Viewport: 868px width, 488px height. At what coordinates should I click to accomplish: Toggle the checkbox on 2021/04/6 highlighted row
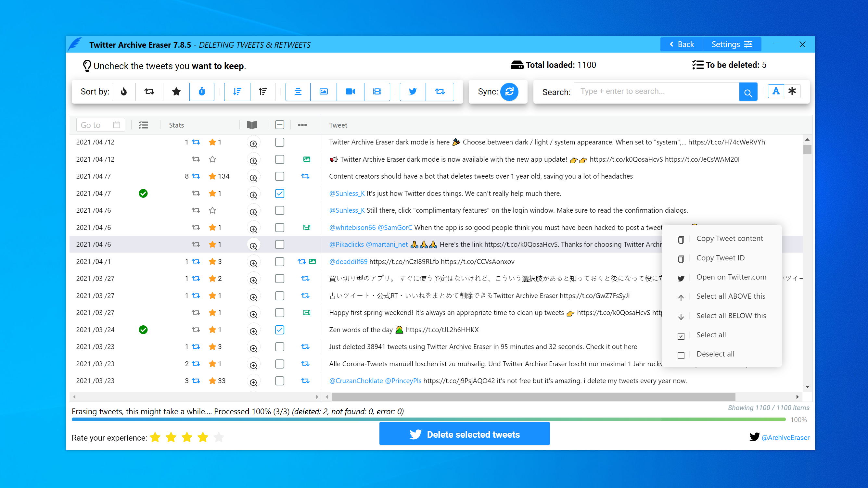pos(279,244)
